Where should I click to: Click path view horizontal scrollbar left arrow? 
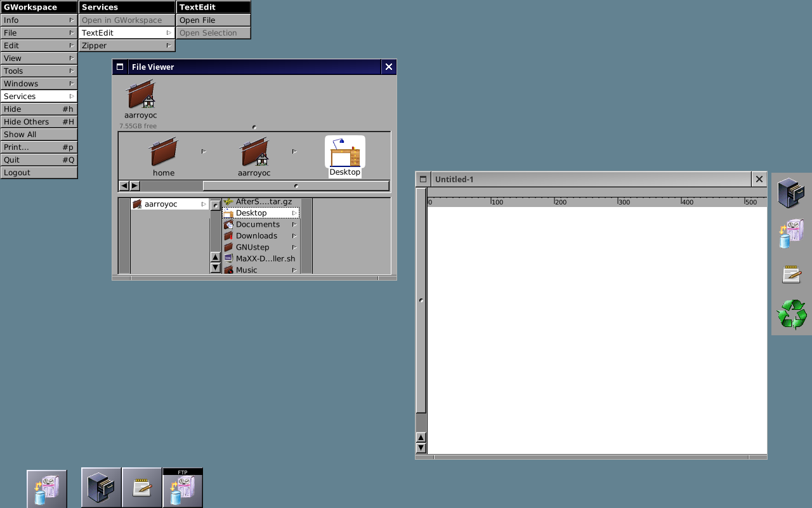(x=124, y=186)
